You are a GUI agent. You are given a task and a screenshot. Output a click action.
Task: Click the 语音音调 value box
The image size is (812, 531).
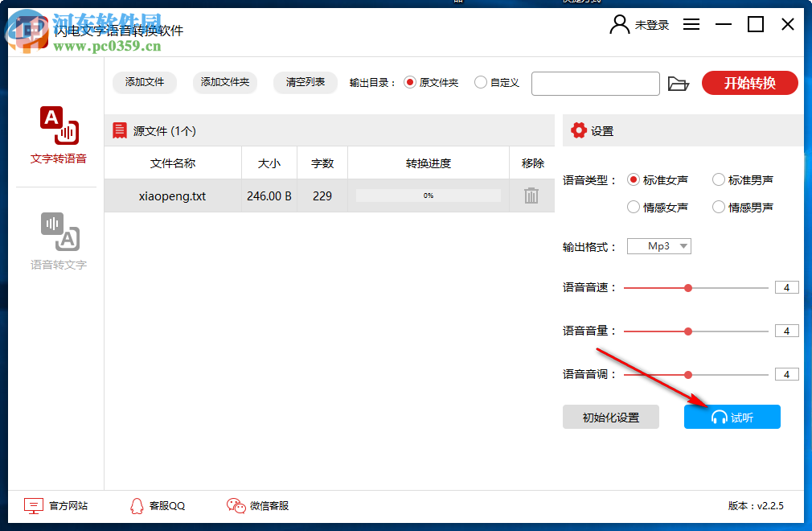[786, 374]
